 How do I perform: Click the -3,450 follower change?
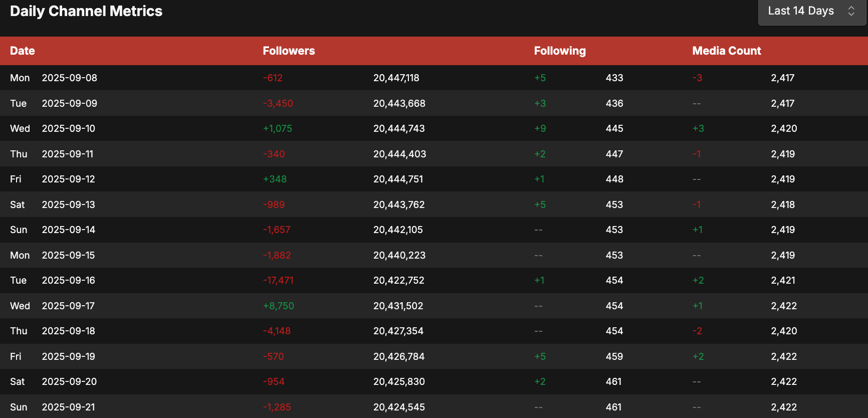pyautogui.click(x=278, y=103)
